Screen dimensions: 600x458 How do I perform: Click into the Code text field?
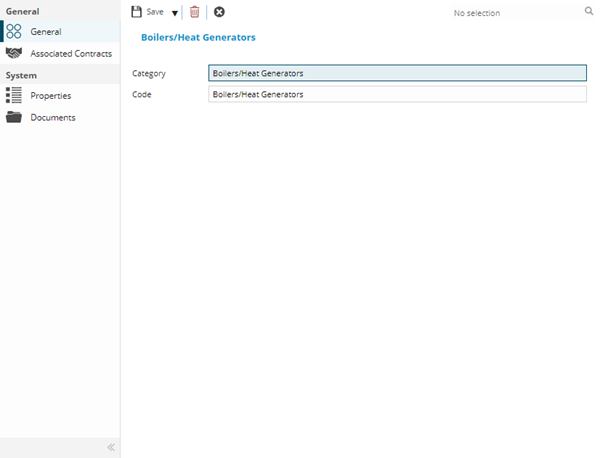tap(397, 94)
